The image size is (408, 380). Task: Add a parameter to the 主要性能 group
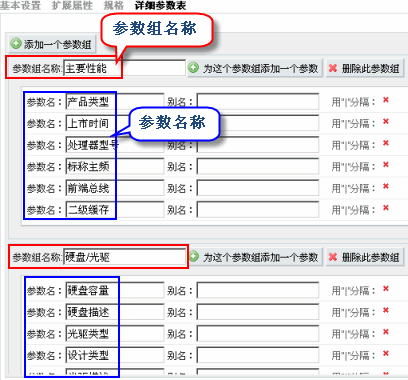[255, 68]
